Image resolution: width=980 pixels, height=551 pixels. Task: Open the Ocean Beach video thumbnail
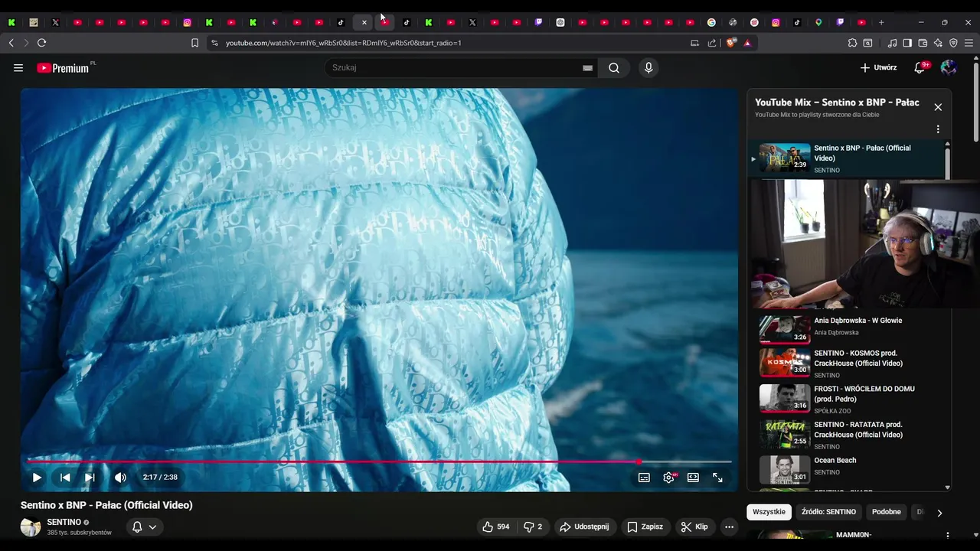(785, 470)
